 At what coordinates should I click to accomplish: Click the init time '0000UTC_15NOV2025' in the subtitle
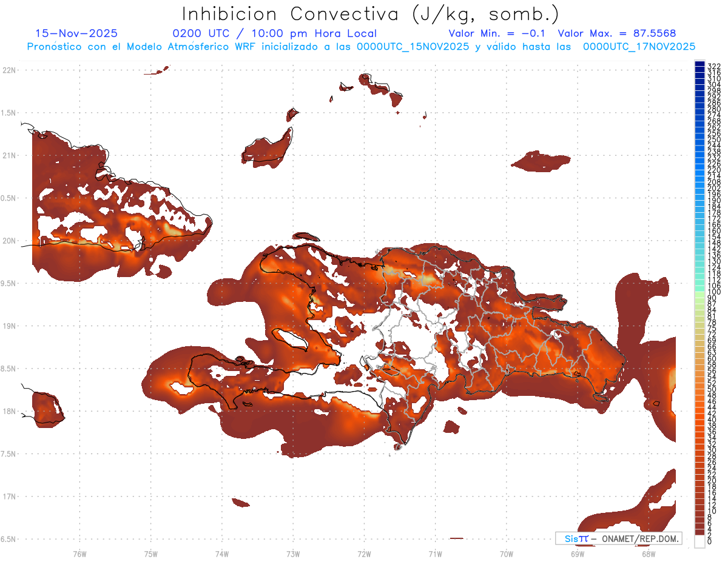pos(413,47)
